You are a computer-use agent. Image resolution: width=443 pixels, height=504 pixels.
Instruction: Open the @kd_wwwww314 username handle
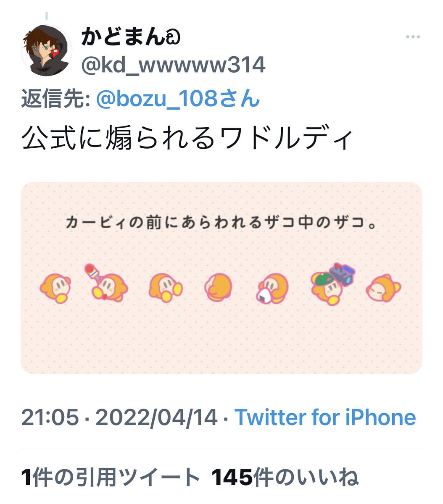[173, 65]
